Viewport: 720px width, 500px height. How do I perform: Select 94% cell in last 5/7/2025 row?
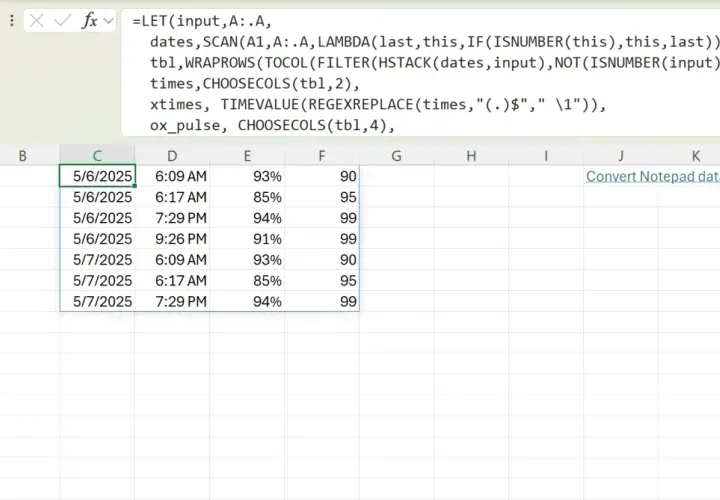pos(247,302)
